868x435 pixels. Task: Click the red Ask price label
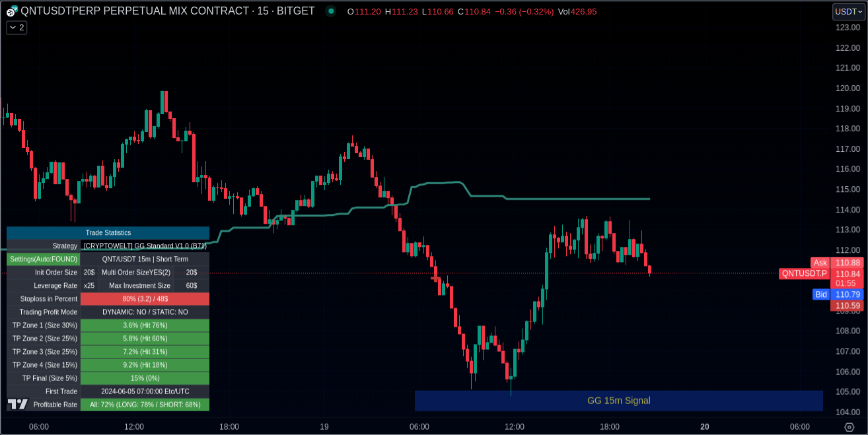tap(820, 263)
